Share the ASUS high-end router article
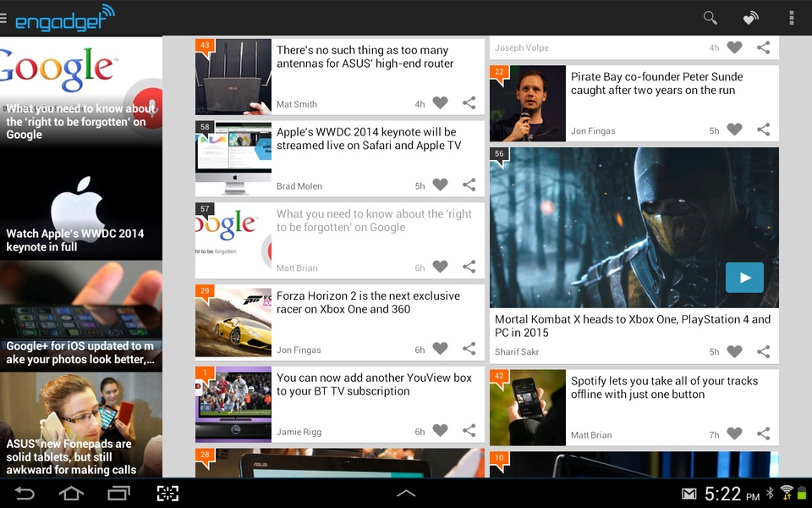The width and height of the screenshot is (812, 508). 469,103
